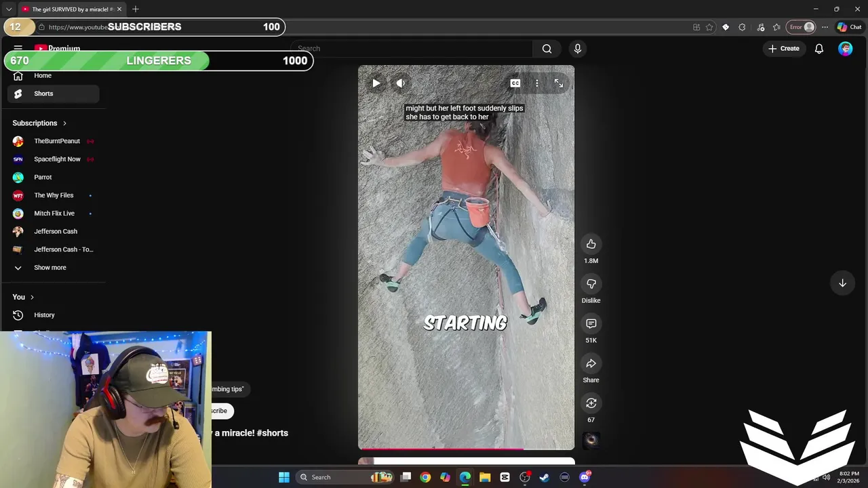Add page to favorites with the star icon

click(x=709, y=27)
